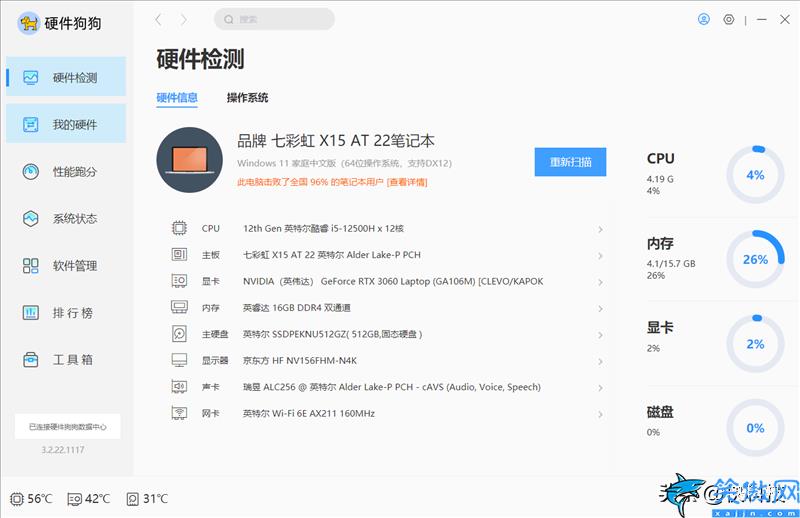
Task: Open the 我的硬件 sidebar section
Action: tap(66, 124)
